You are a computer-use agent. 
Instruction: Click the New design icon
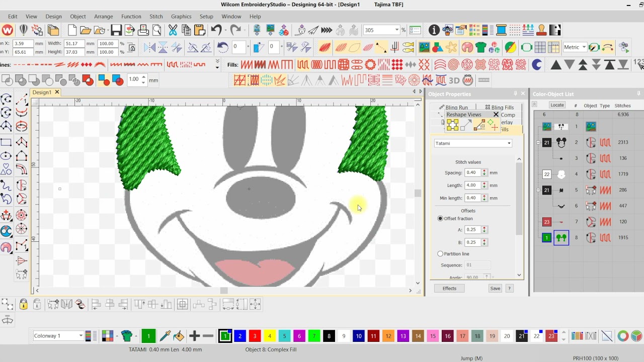tap(72, 30)
